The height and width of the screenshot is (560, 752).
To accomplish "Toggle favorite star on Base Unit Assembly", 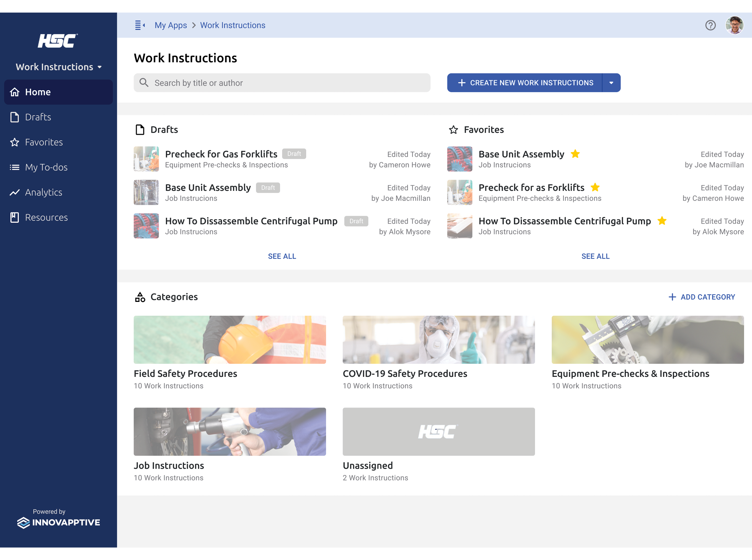I will 576,154.
